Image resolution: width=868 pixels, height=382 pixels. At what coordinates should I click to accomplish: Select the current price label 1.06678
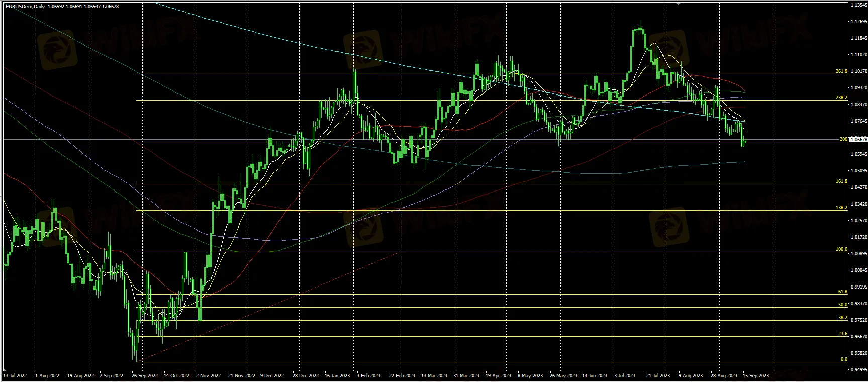(x=858, y=139)
